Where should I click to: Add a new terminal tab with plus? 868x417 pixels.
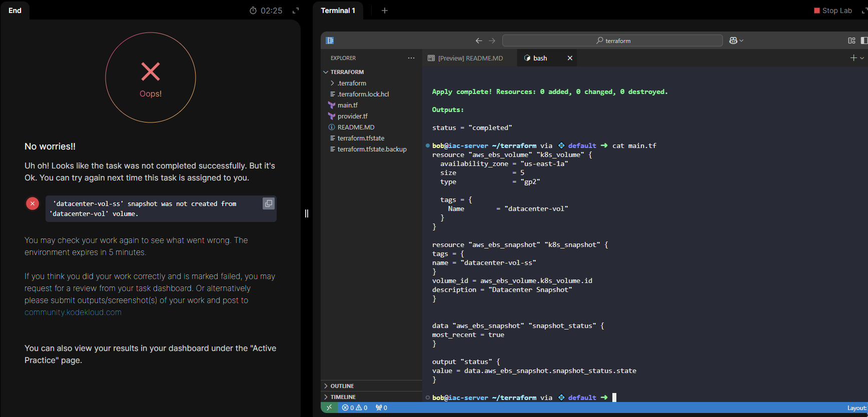tap(385, 10)
